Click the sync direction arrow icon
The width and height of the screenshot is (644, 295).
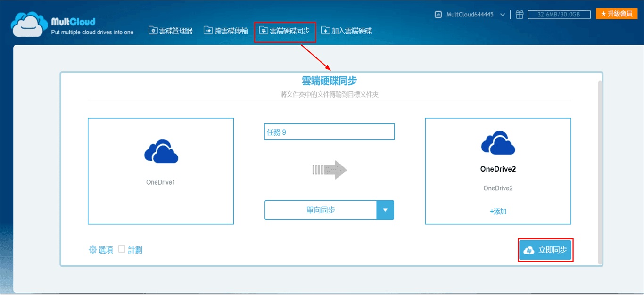coord(329,170)
